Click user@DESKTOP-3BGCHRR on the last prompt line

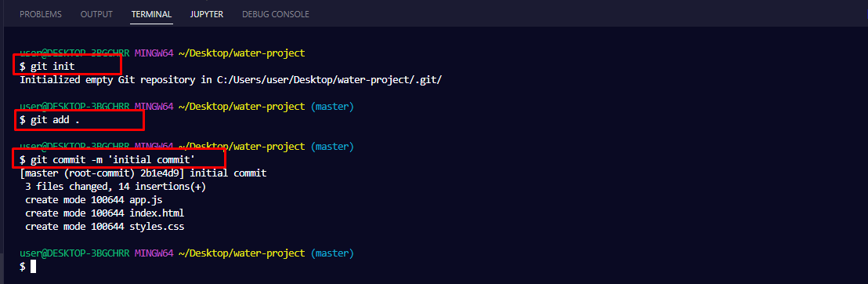coord(74,253)
